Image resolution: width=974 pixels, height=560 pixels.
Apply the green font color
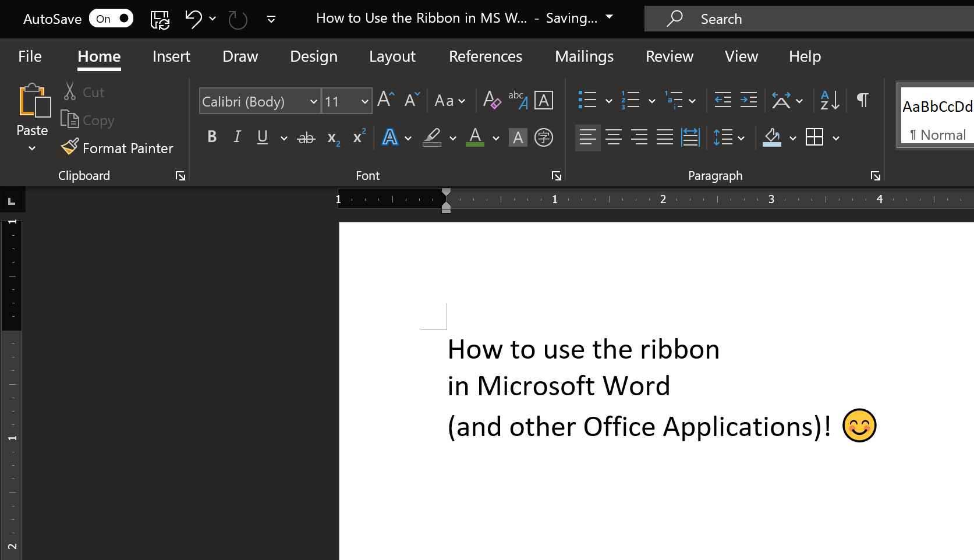click(x=475, y=137)
